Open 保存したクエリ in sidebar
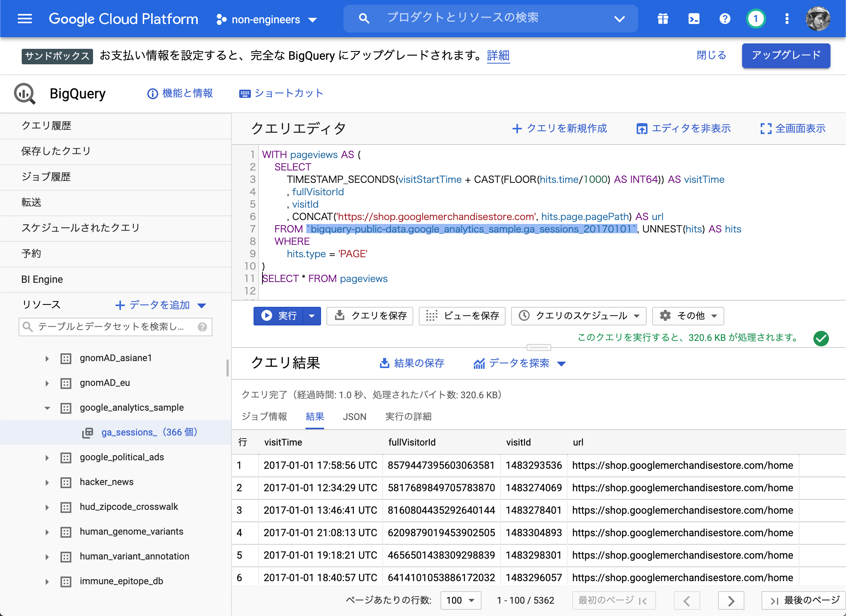This screenshot has width=846, height=616. tap(116, 151)
